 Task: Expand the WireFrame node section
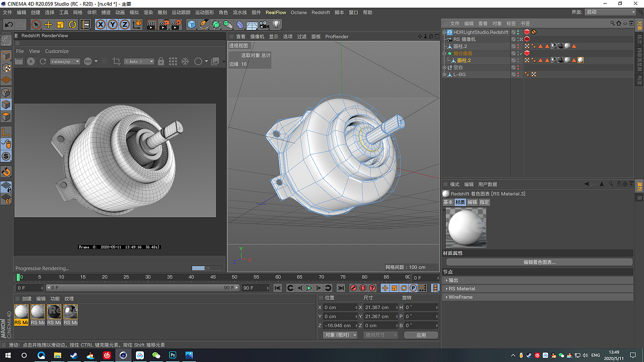(x=538, y=297)
